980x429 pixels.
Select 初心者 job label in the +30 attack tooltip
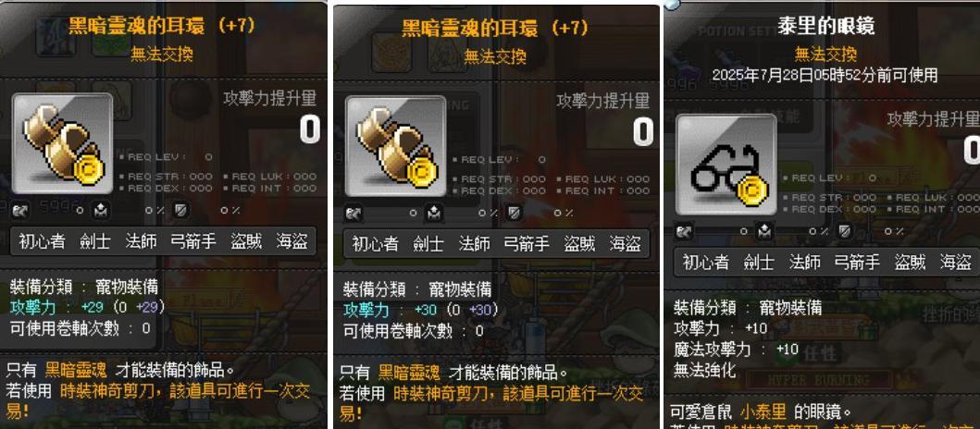[x=375, y=243]
